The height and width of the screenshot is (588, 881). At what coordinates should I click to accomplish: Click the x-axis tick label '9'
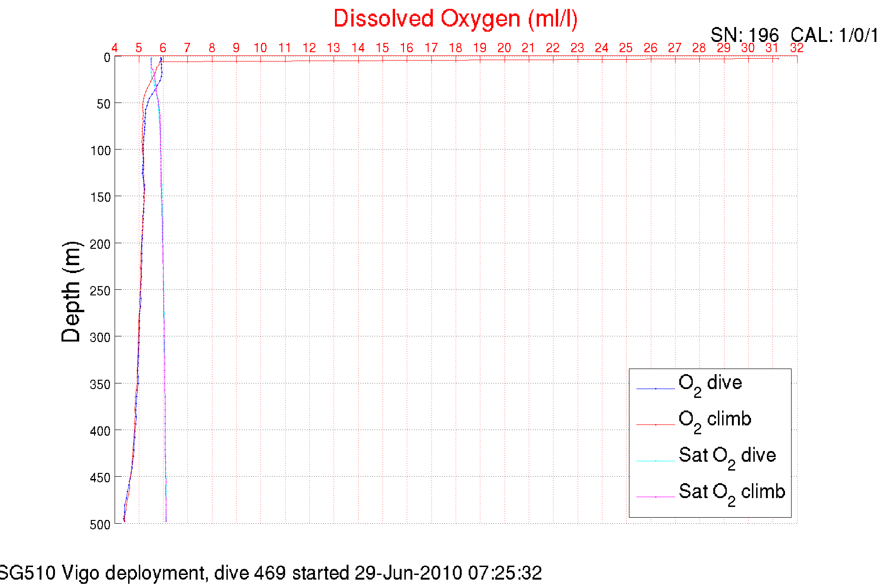(236, 48)
